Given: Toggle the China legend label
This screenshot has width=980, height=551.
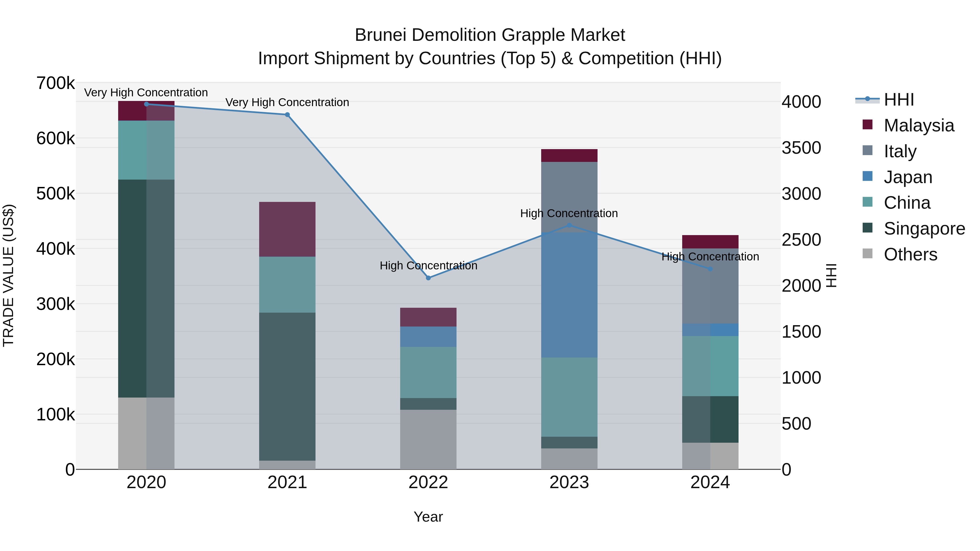Looking at the screenshot, I should (x=907, y=203).
